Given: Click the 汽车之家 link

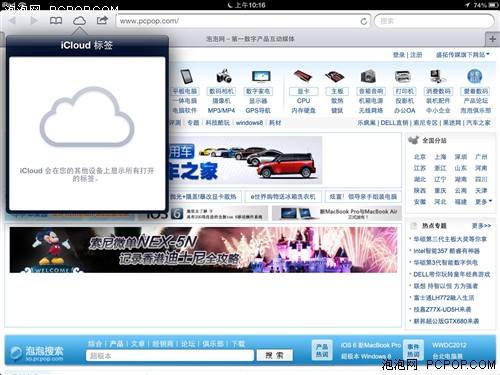Looking at the screenshot, I should coord(478,123).
